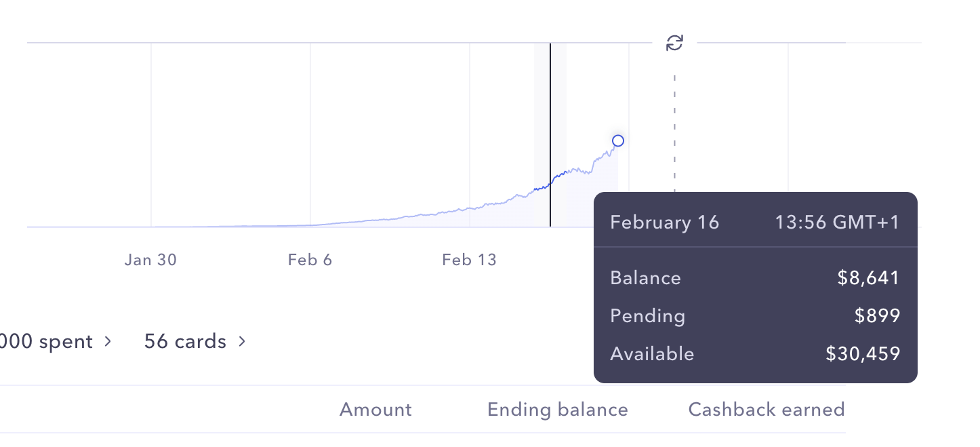Viewport: 980px width, 447px height.
Task: Select the Ending balance column header
Action: pos(557,410)
